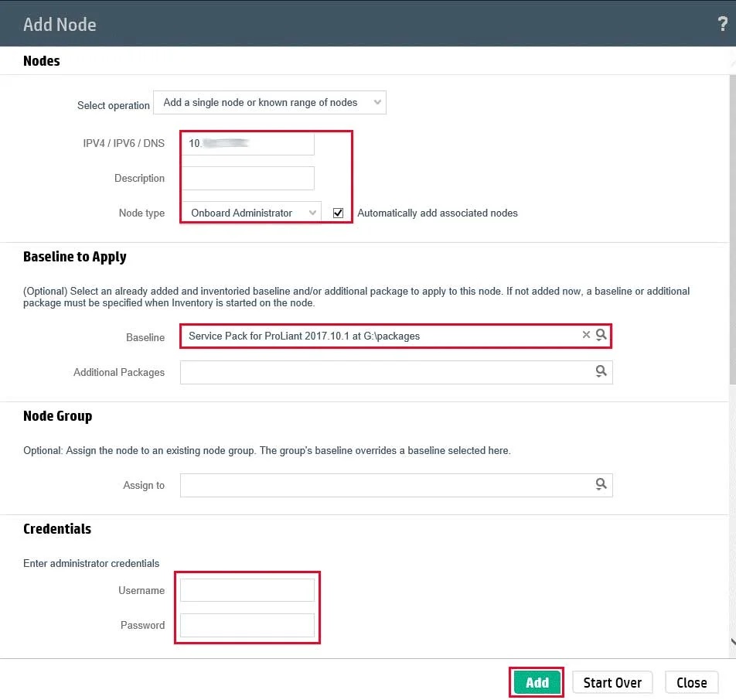736x700 pixels.
Task: Click the Close button
Action: tap(691, 682)
